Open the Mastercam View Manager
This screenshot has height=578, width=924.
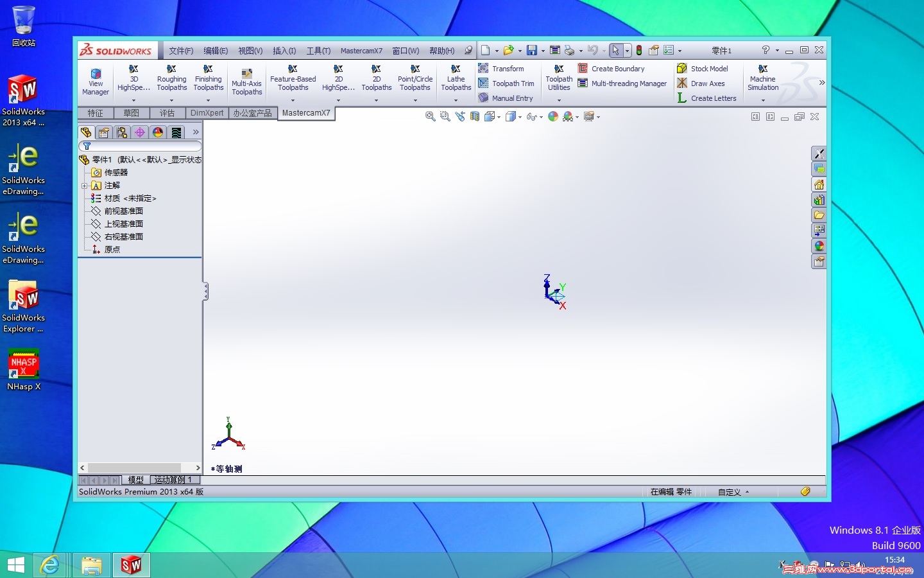pos(96,82)
